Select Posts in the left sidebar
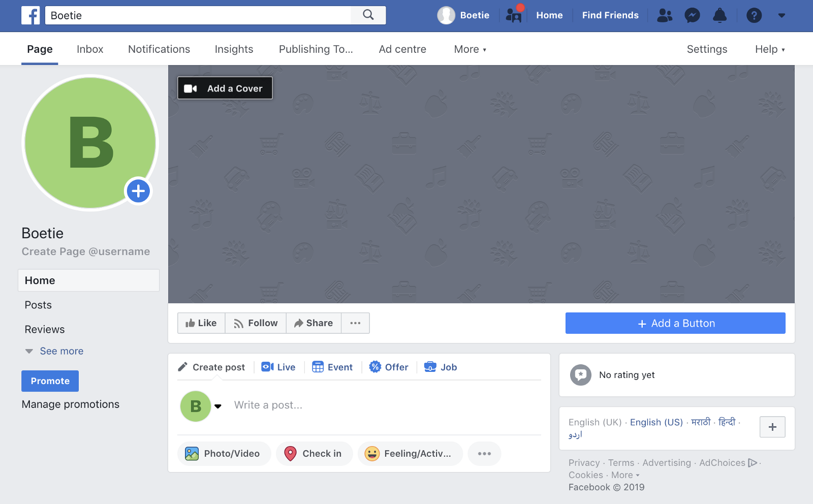This screenshot has height=504, width=813. click(x=38, y=305)
